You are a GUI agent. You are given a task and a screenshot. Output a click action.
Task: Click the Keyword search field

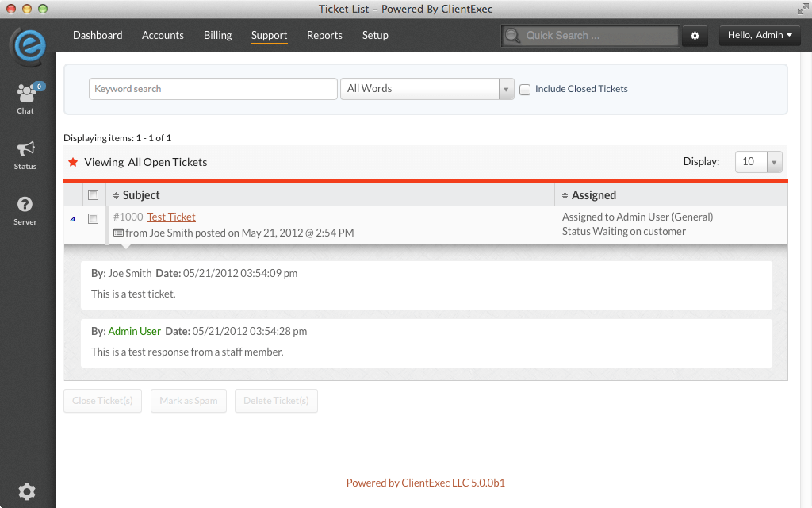213,89
